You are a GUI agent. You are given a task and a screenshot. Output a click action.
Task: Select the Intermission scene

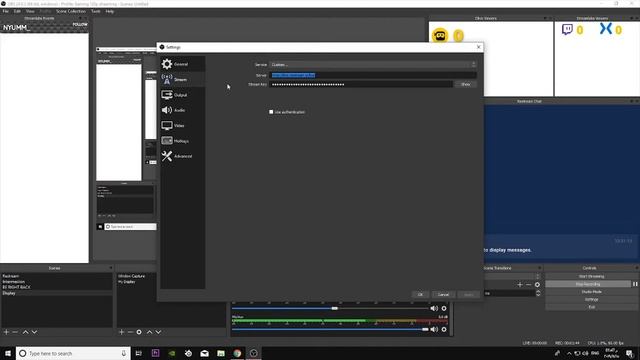tap(56, 282)
